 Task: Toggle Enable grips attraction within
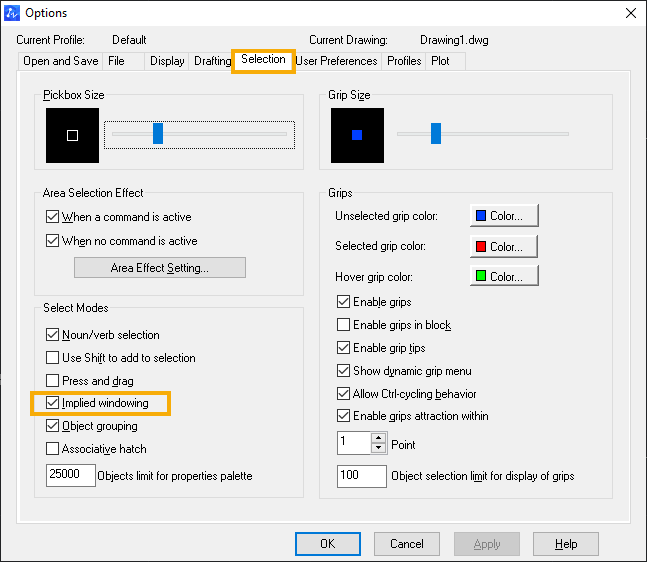(x=343, y=416)
